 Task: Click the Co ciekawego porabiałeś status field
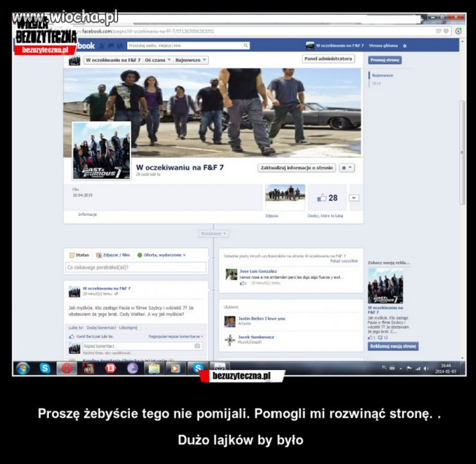coord(136,267)
